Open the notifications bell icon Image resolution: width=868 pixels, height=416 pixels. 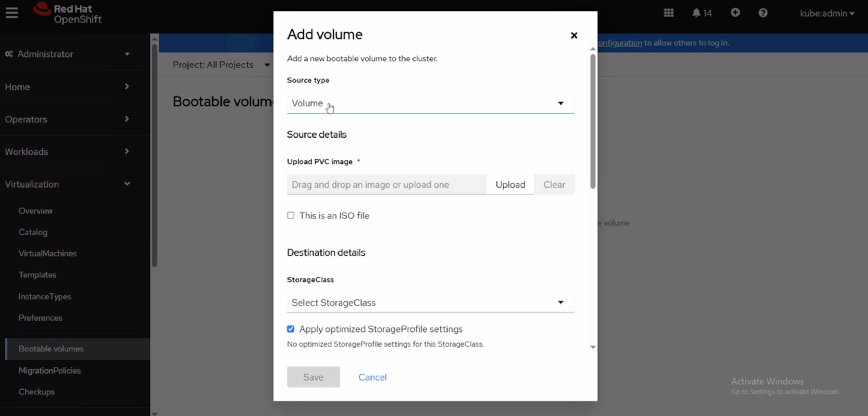(696, 13)
